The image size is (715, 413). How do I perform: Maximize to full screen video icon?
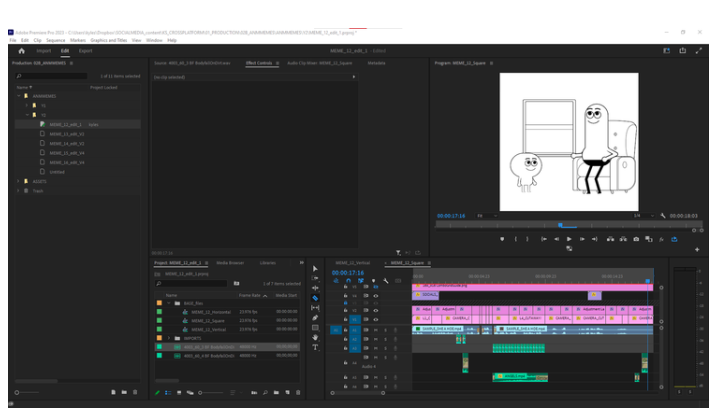point(699,51)
